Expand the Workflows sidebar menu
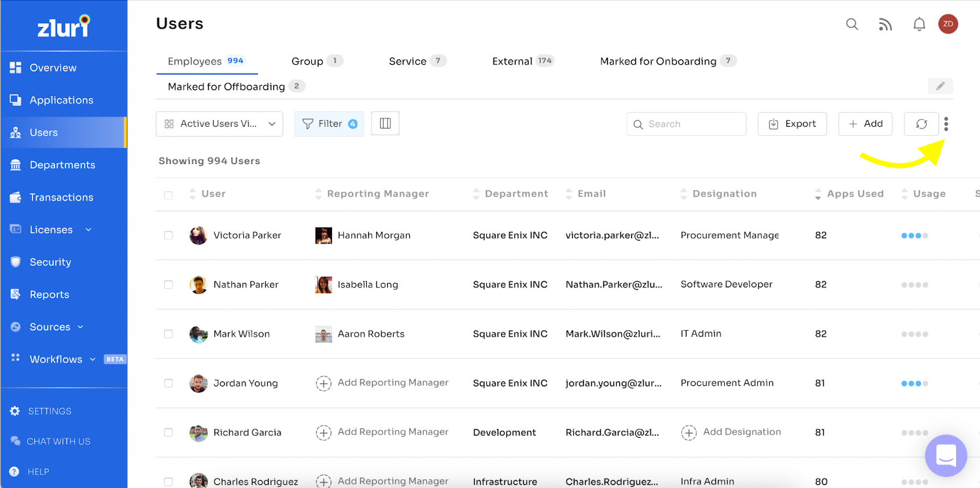980x488 pixels. (x=92, y=359)
